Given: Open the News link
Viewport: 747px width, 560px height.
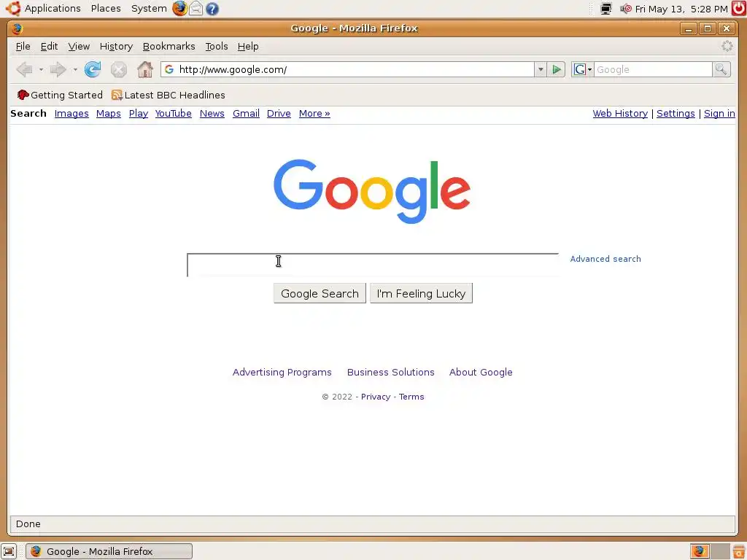Looking at the screenshot, I should click(212, 113).
